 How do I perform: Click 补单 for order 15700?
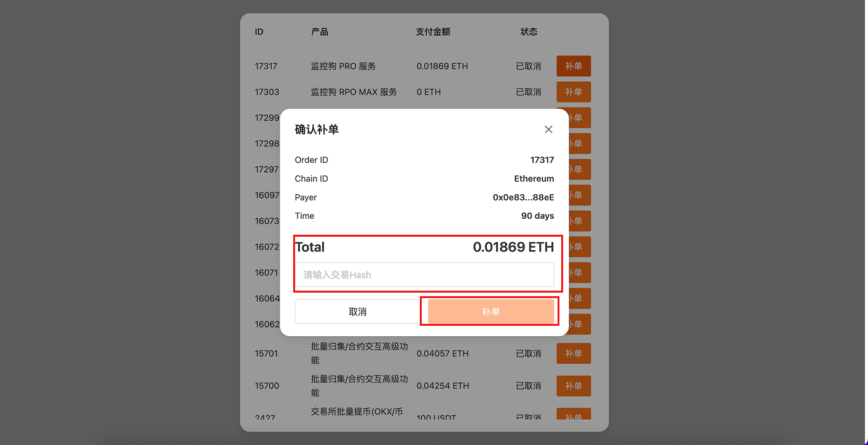click(x=574, y=386)
